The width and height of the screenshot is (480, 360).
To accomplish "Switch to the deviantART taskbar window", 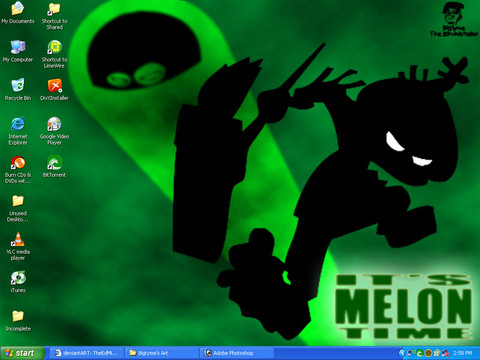I will pyautogui.click(x=87, y=353).
